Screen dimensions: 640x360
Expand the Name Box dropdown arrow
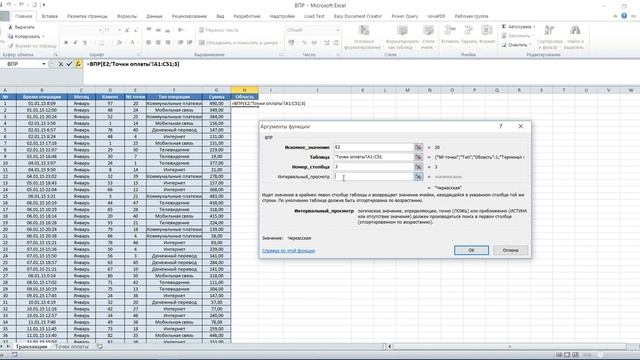click(x=44, y=64)
